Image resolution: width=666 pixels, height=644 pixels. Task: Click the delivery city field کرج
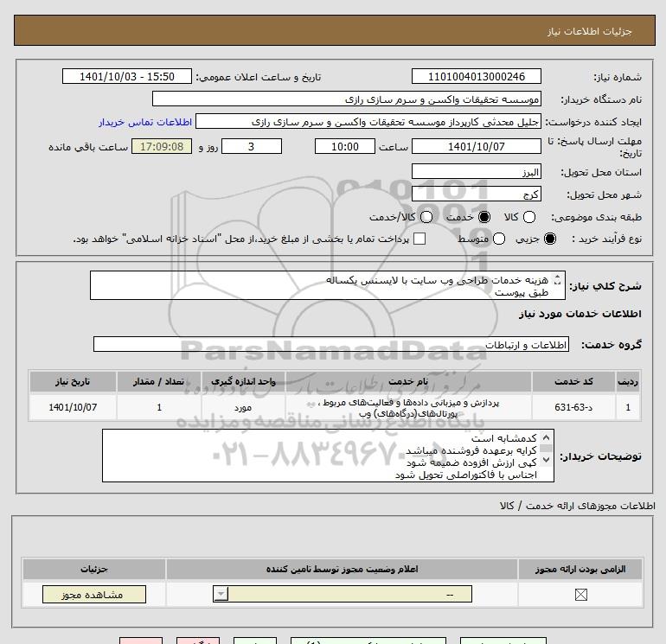476,194
